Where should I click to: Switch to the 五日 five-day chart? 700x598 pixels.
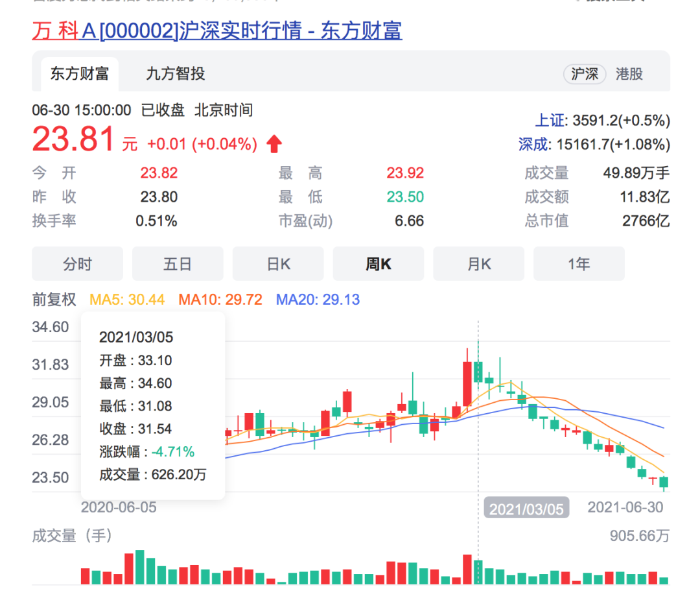click(178, 263)
